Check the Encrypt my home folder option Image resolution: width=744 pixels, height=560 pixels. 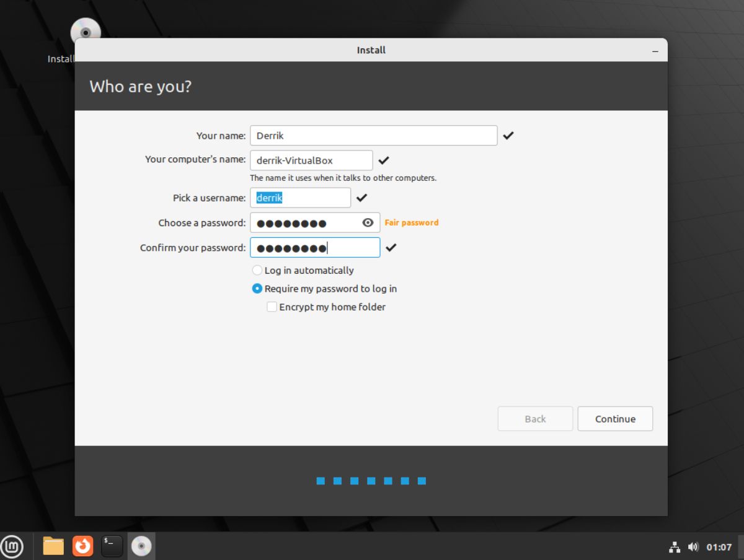coord(272,307)
